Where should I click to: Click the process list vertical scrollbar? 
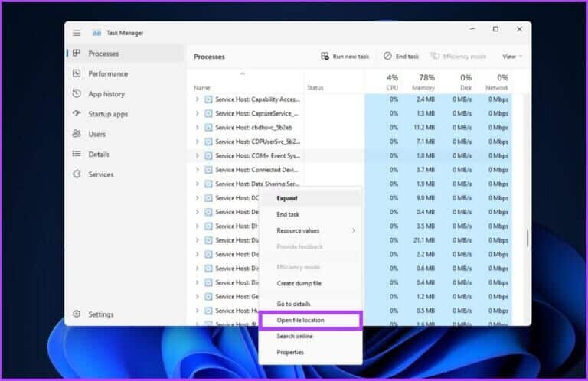pos(527,239)
